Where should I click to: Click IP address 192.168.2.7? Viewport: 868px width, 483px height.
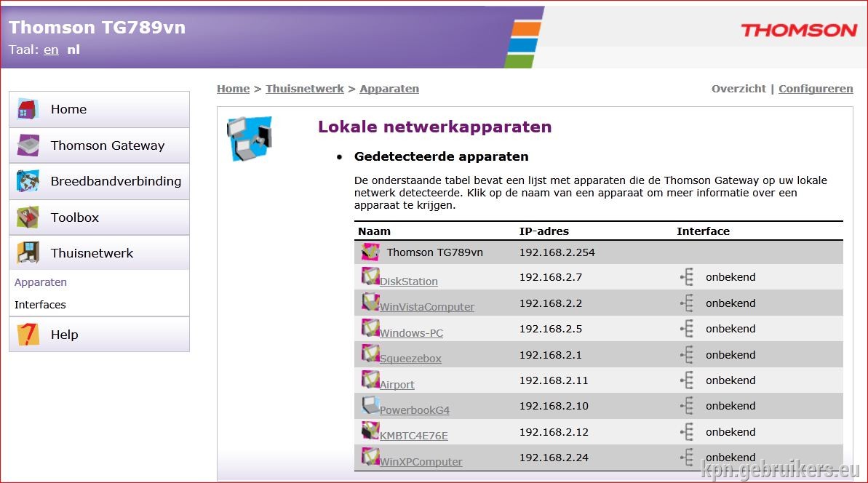550,276
